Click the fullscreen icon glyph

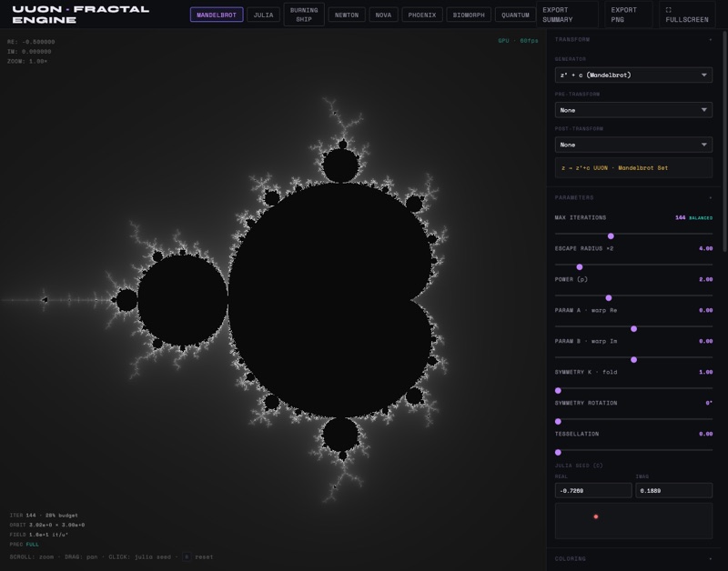pyautogui.click(x=668, y=10)
